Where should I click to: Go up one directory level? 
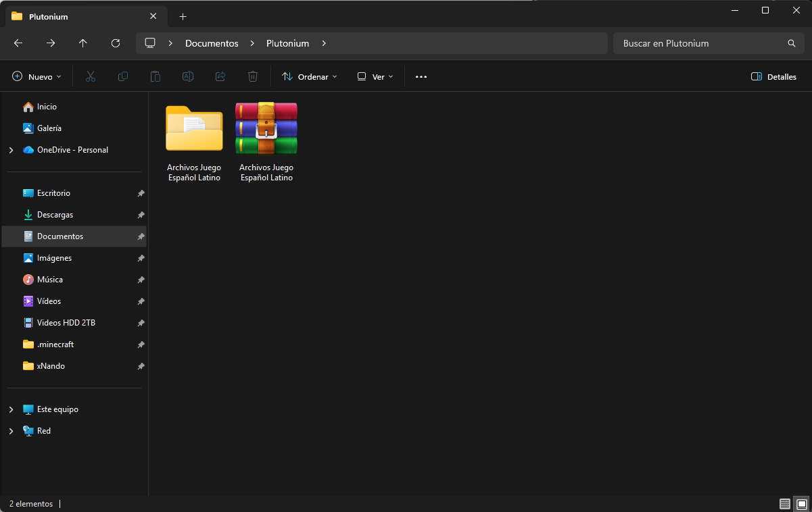pos(83,43)
